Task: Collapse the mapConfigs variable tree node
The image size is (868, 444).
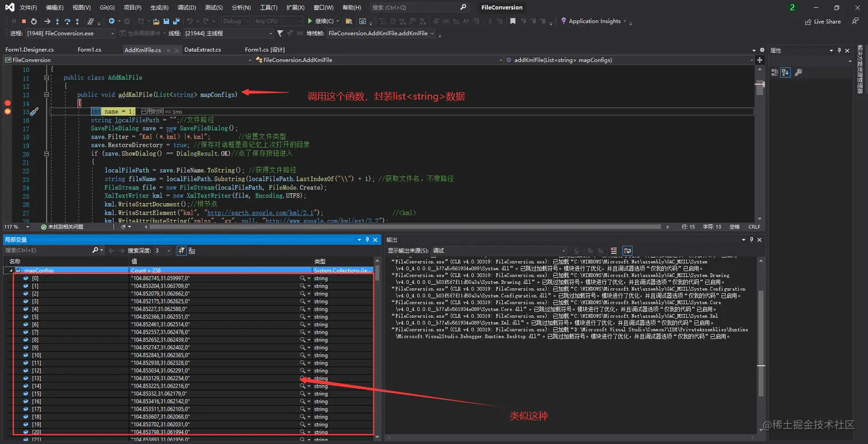Action: [10, 270]
